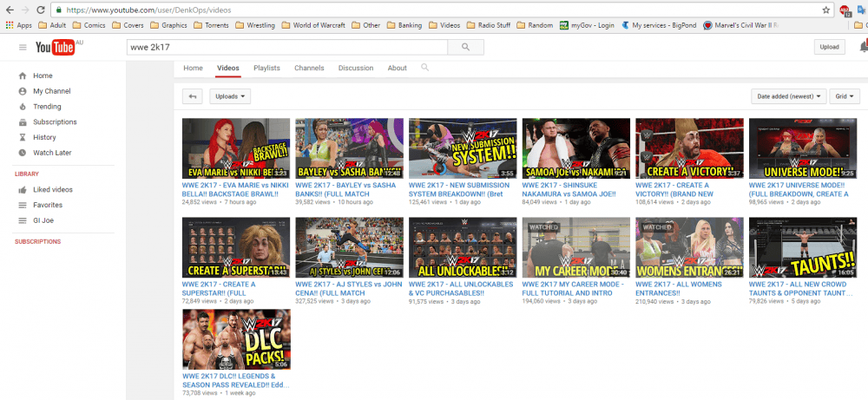Open New Submission System Breakdown title link
868x400 pixels.
coord(459,190)
